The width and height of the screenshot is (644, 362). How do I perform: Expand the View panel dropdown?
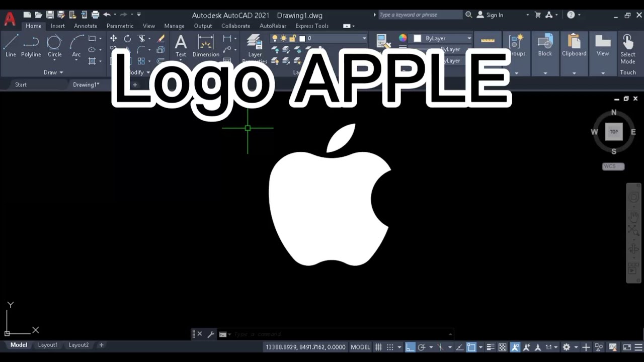click(603, 73)
